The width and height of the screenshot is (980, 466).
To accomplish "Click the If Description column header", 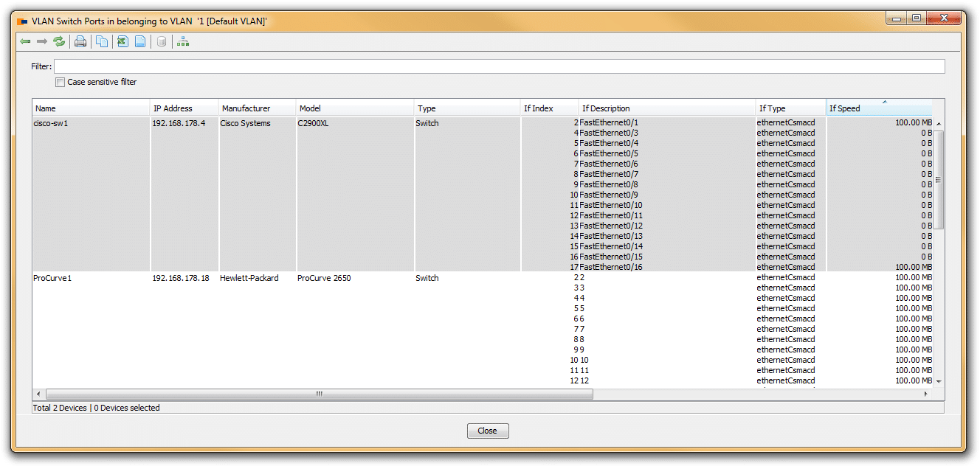I will (666, 108).
